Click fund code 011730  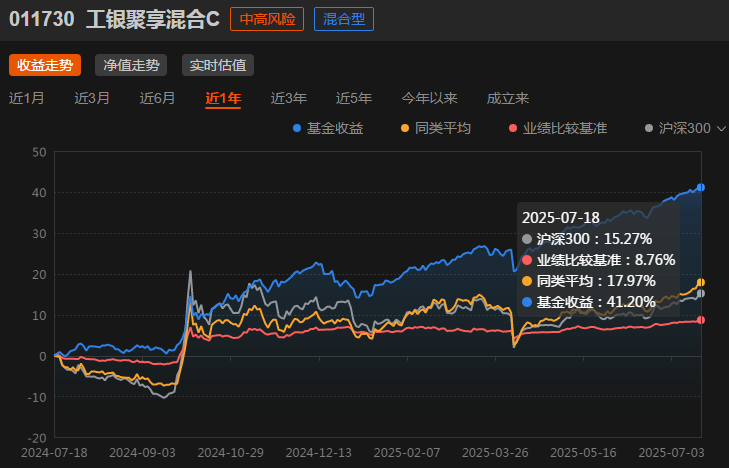click(x=42, y=20)
